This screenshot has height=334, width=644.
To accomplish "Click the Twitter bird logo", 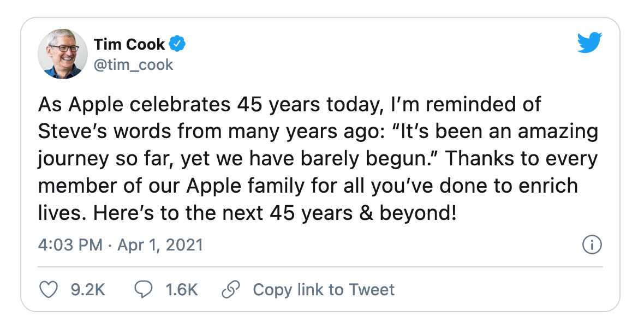I will (x=589, y=42).
